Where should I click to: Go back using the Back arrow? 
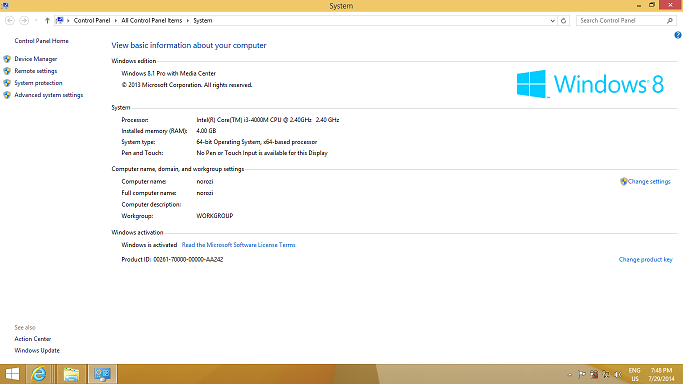pos(10,20)
